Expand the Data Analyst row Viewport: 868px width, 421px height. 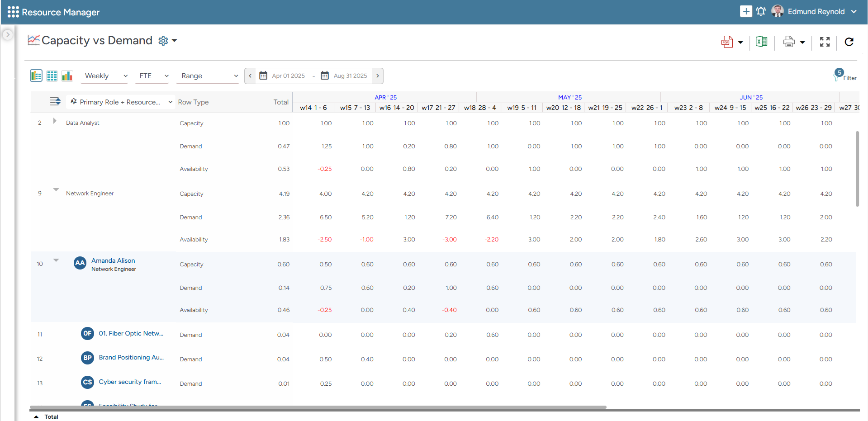click(55, 121)
